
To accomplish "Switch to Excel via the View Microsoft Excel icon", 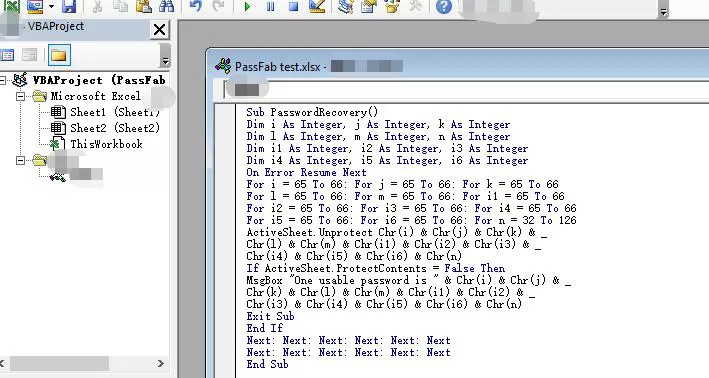I will (12, 6).
